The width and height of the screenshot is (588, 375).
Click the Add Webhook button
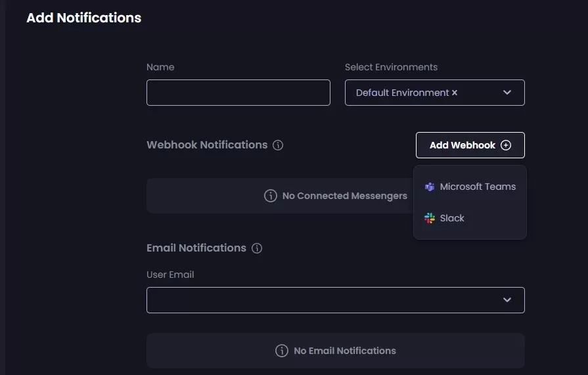pos(470,145)
